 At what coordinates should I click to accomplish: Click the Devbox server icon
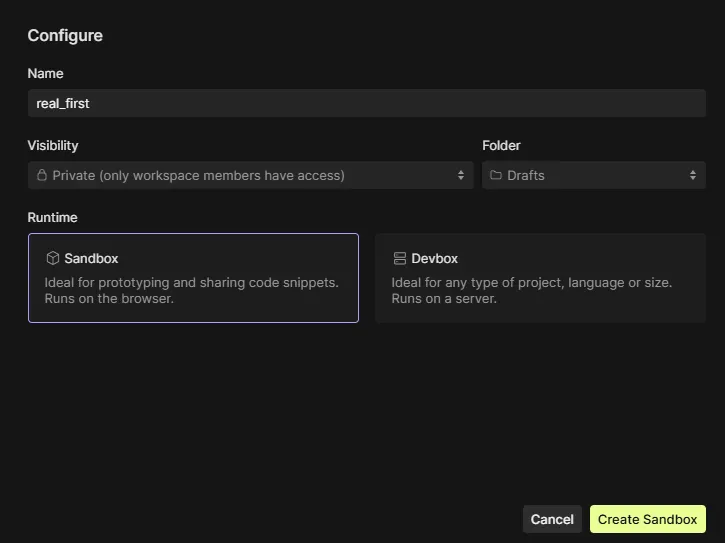[400, 258]
